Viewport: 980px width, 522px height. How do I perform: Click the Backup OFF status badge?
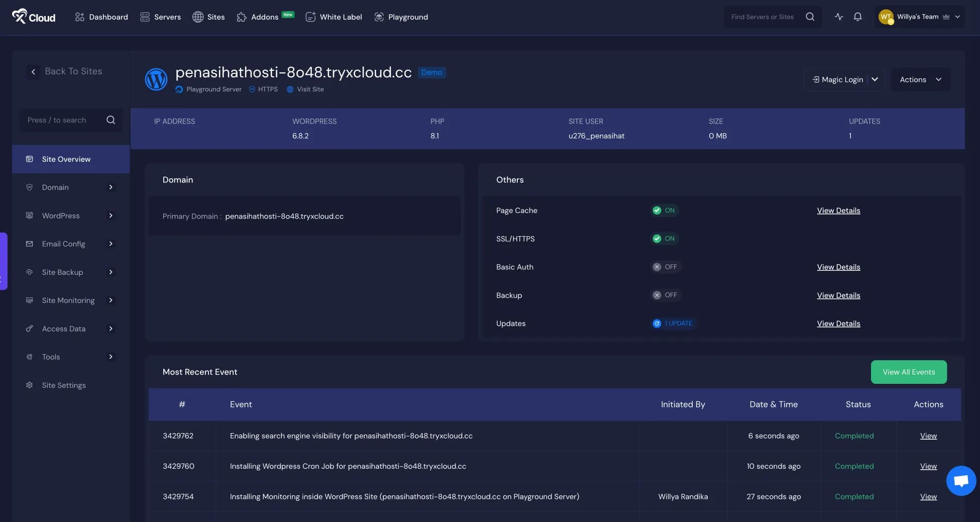pos(665,295)
